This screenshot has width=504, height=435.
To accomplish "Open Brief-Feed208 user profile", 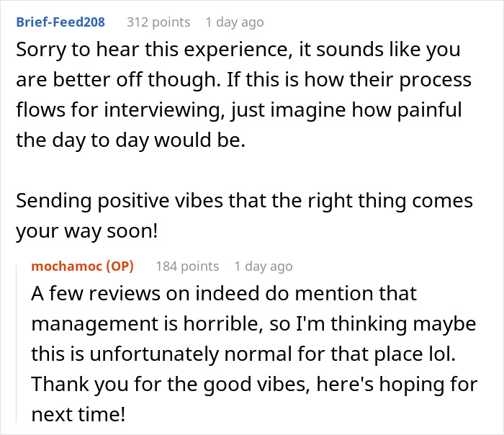I will tap(60, 22).
